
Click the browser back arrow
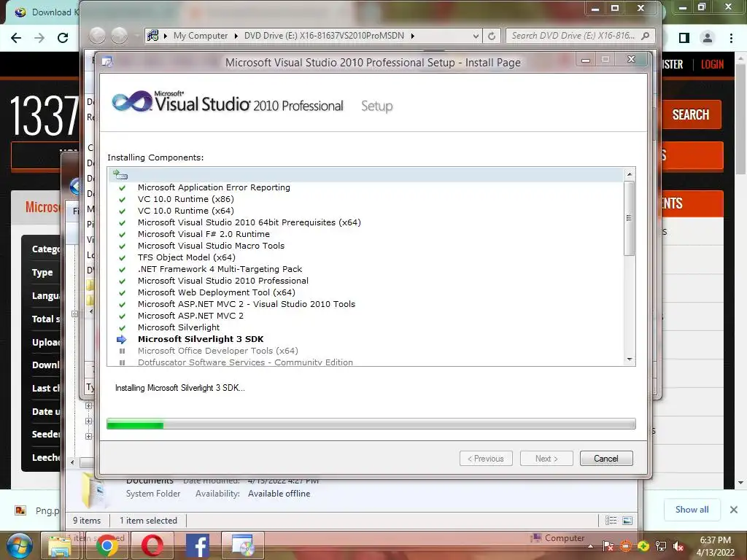(x=16, y=38)
